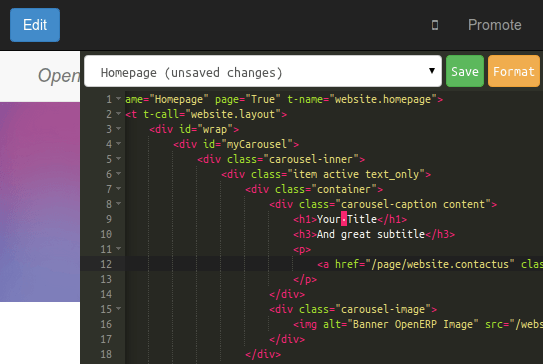Collapse the fold arrow on line 2

pos(118,114)
